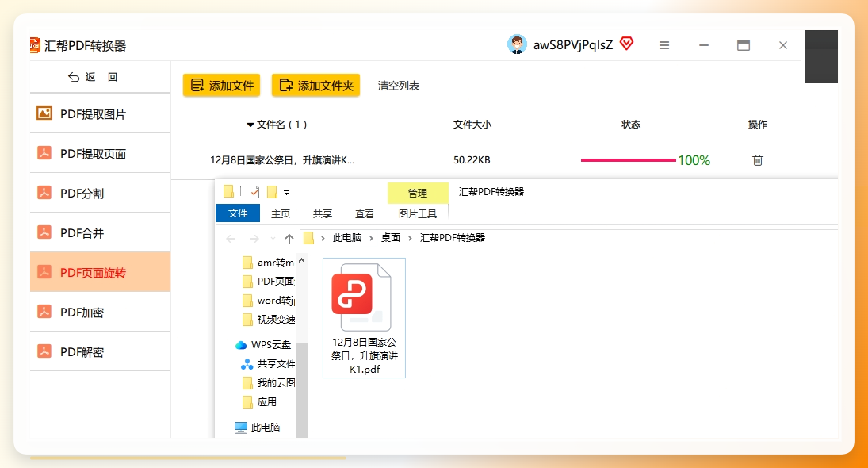Select the PDF提取图片 image icon
This screenshot has height=468, width=868.
click(44, 113)
